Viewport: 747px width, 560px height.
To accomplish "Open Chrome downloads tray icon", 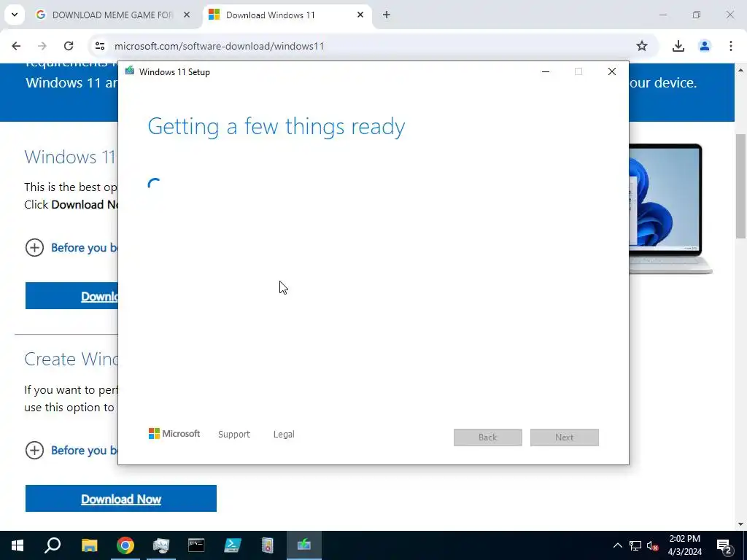I will point(678,46).
